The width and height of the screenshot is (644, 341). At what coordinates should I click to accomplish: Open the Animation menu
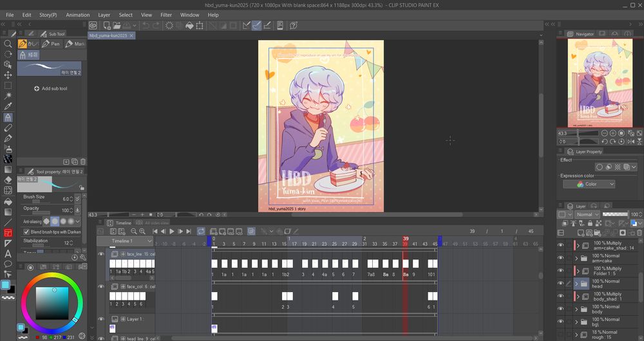click(77, 15)
